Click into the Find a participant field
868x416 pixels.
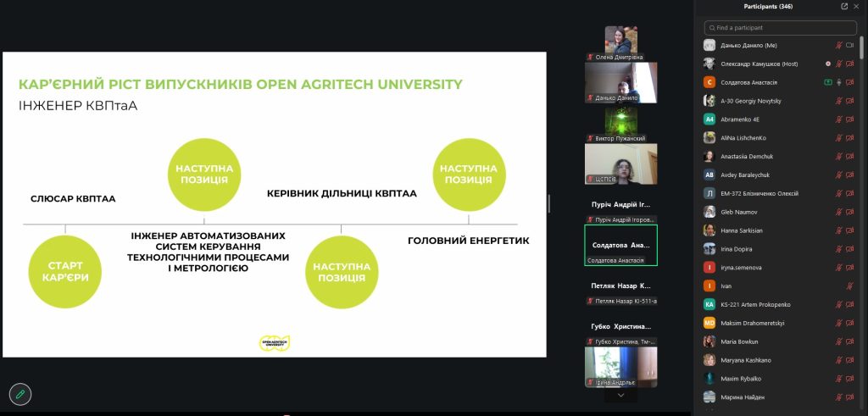point(781,28)
